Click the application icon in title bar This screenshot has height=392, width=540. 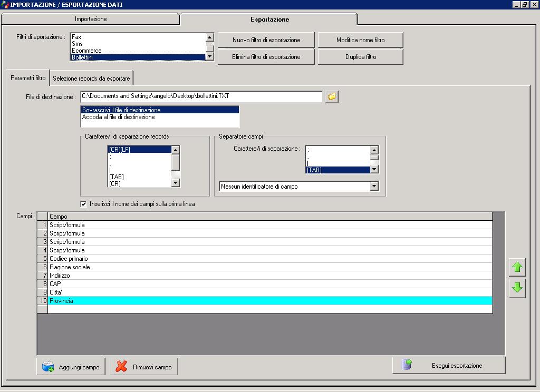point(4,4)
